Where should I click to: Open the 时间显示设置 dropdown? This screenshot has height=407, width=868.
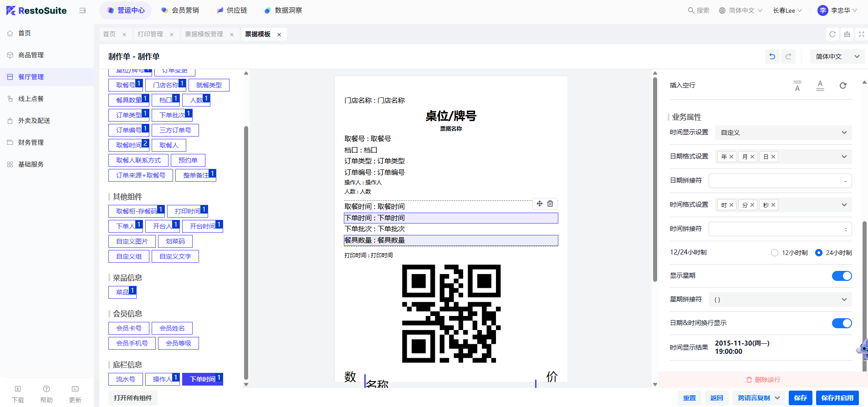(x=783, y=132)
